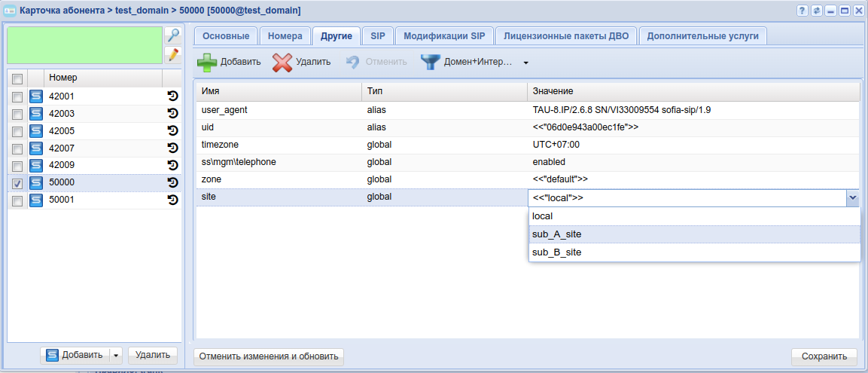
Task: Expand the domain filter dropdown arrow
Action: click(x=526, y=63)
